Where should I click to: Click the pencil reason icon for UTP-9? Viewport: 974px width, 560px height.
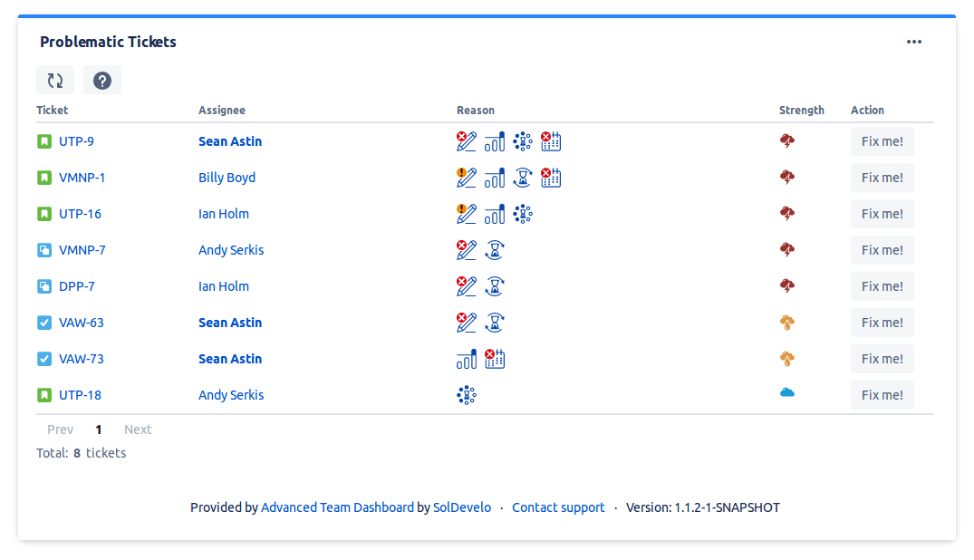point(466,141)
